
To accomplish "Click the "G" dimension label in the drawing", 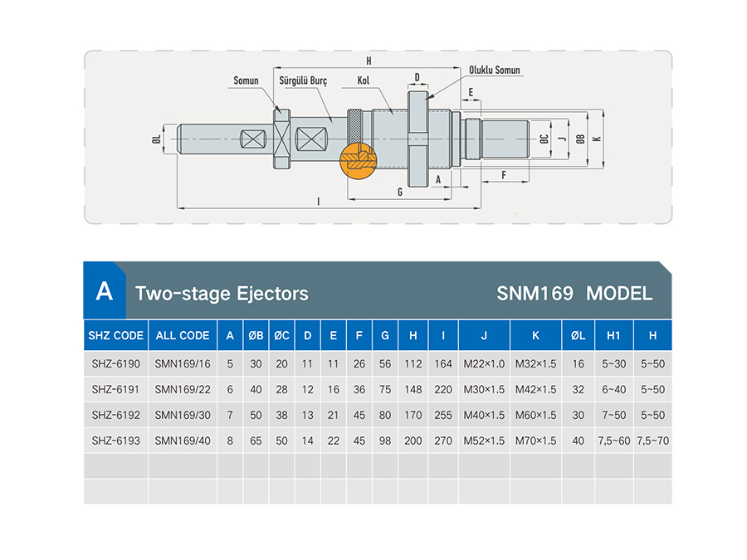I will tap(400, 192).
